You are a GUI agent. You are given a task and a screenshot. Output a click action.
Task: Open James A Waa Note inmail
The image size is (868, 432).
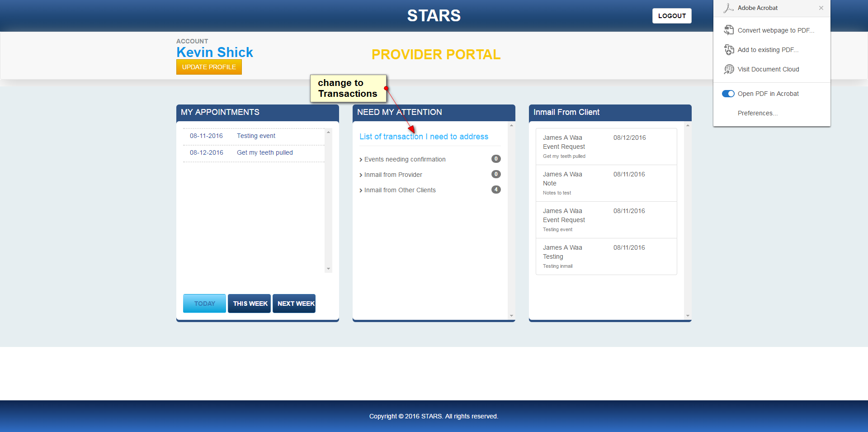pyautogui.click(x=606, y=183)
